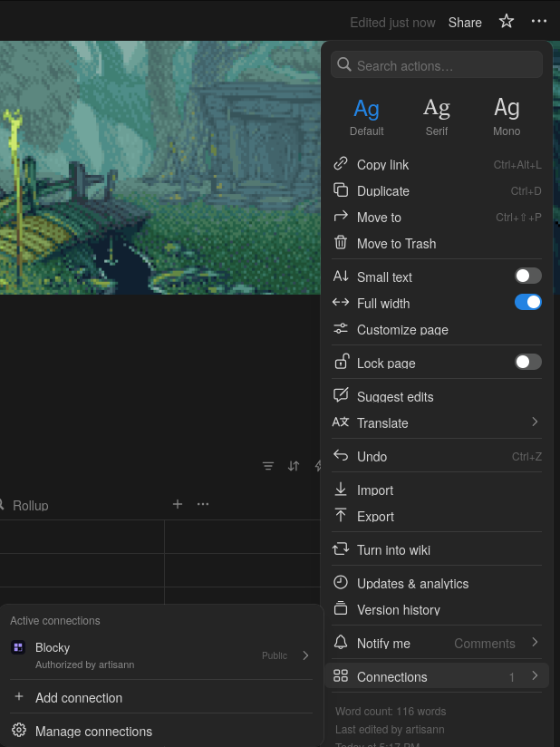Click the plus icon next to Rollup column
Image resolution: width=560 pixels, height=747 pixels.
click(177, 504)
